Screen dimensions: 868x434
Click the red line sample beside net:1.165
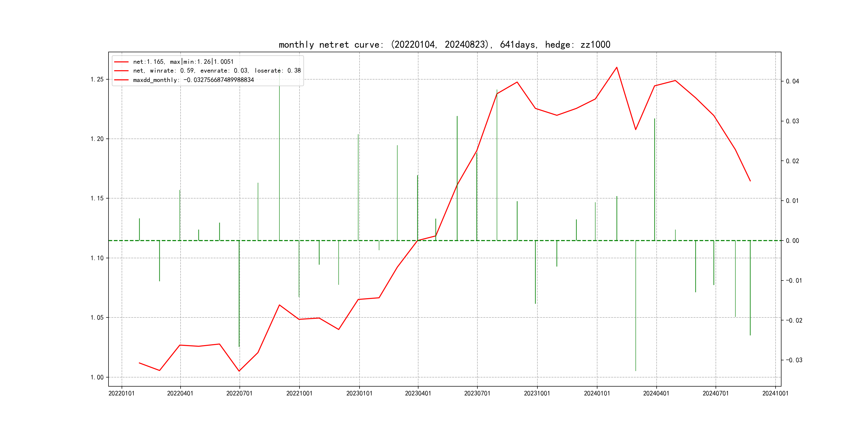(121, 62)
